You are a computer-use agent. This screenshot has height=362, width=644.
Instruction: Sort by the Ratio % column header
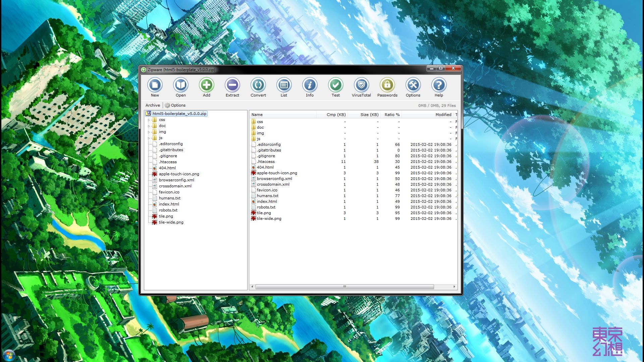[x=391, y=115]
